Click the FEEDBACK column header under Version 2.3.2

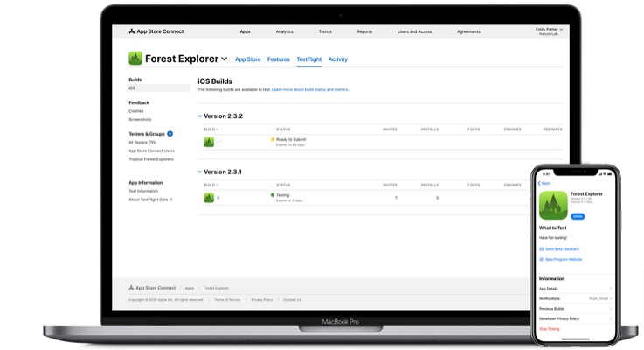(x=553, y=129)
